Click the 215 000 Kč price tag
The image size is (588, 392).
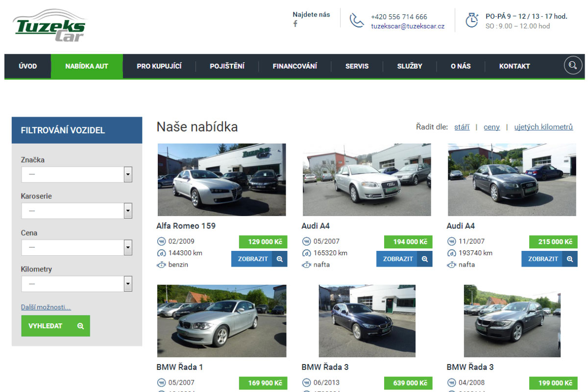pyautogui.click(x=553, y=242)
